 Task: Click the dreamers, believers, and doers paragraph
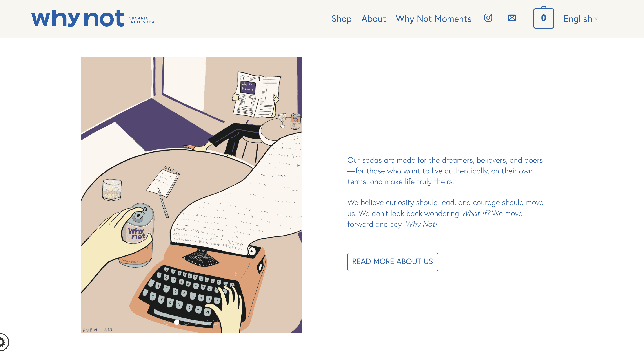[445, 171]
